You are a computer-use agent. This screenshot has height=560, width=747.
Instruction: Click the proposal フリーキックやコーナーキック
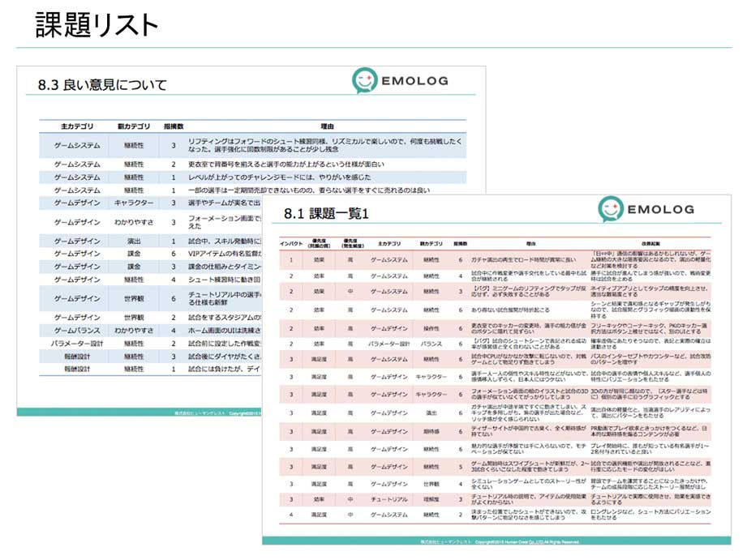650,328
